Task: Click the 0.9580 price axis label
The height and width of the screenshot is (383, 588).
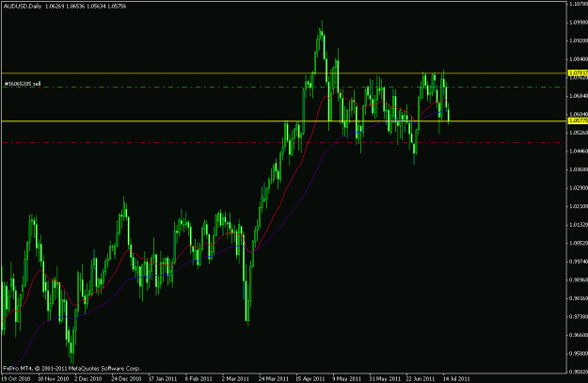Action: pyautogui.click(x=579, y=354)
